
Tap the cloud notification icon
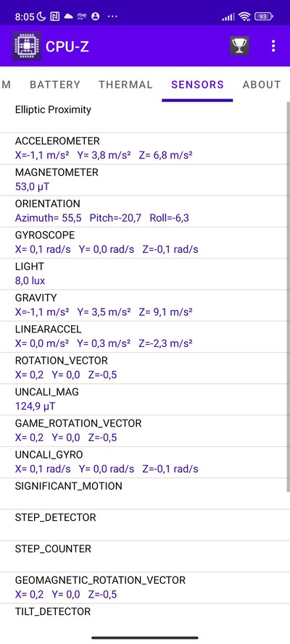point(68,17)
